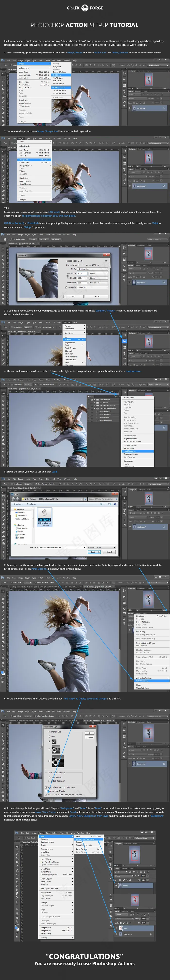Select the None thumbnail size radio button

coord(49,736)
